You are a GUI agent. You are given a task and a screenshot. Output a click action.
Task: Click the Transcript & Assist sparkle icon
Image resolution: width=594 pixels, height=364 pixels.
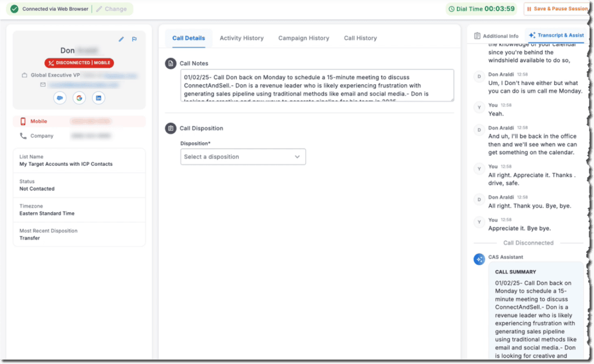[x=533, y=35]
